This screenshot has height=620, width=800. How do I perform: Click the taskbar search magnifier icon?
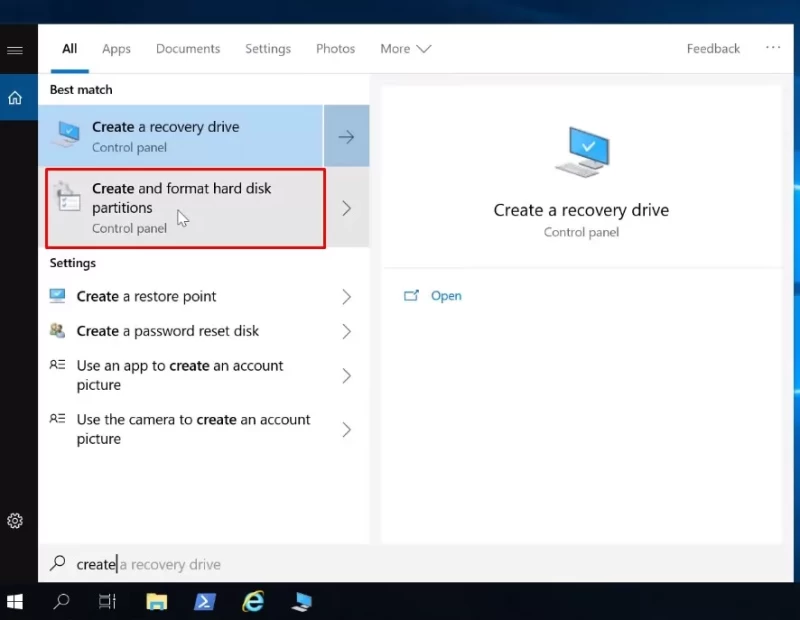61,602
